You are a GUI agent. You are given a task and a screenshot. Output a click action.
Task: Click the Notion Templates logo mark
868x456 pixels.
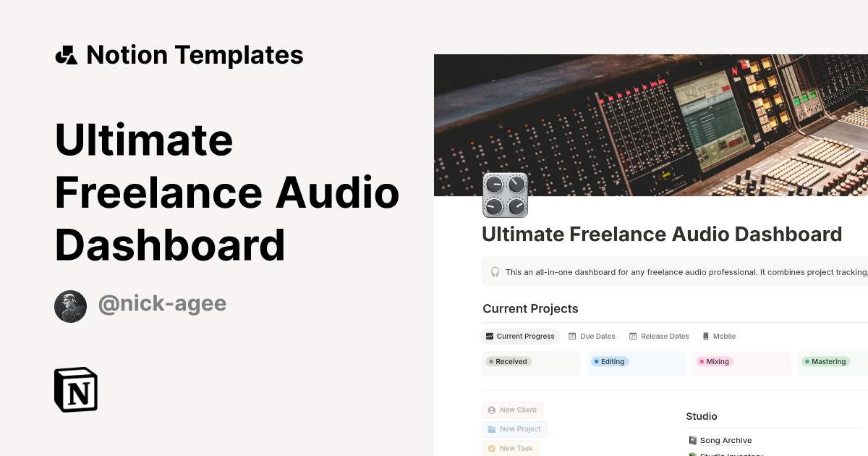point(66,54)
